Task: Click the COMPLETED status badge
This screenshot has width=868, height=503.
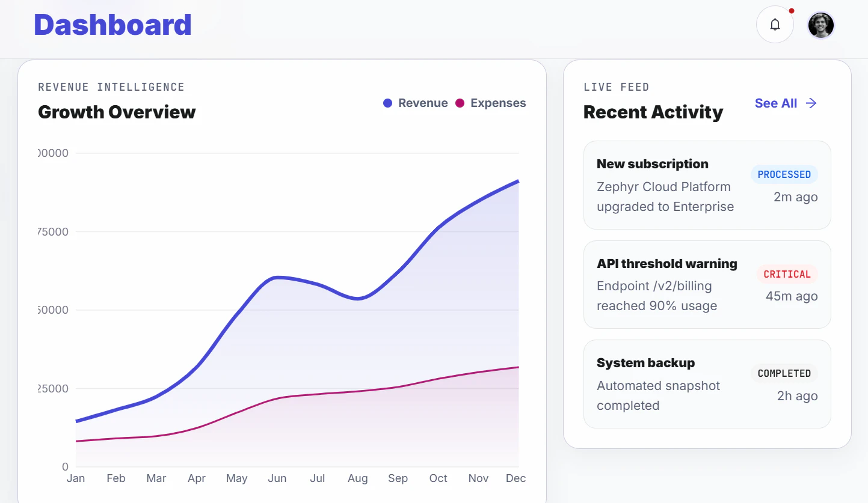Action: pos(784,373)
